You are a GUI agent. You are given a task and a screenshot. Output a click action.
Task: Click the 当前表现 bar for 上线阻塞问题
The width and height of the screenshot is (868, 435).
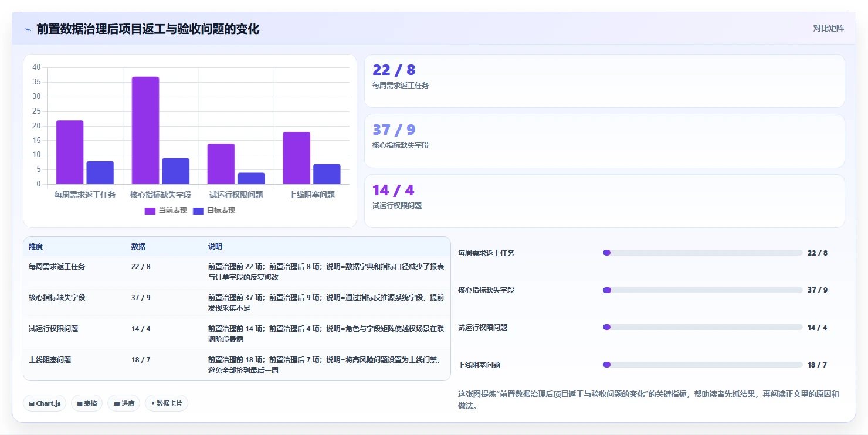tap(297, 158)
